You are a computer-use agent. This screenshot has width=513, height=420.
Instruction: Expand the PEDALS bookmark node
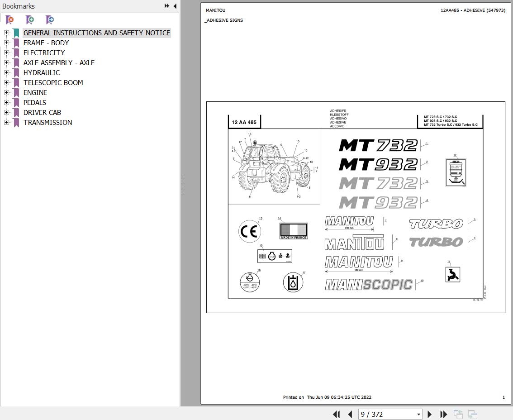[x=6, y=102]
